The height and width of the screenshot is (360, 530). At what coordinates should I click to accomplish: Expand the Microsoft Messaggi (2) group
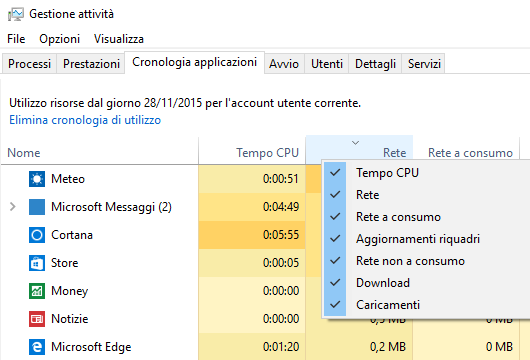(x=13, y=207)
